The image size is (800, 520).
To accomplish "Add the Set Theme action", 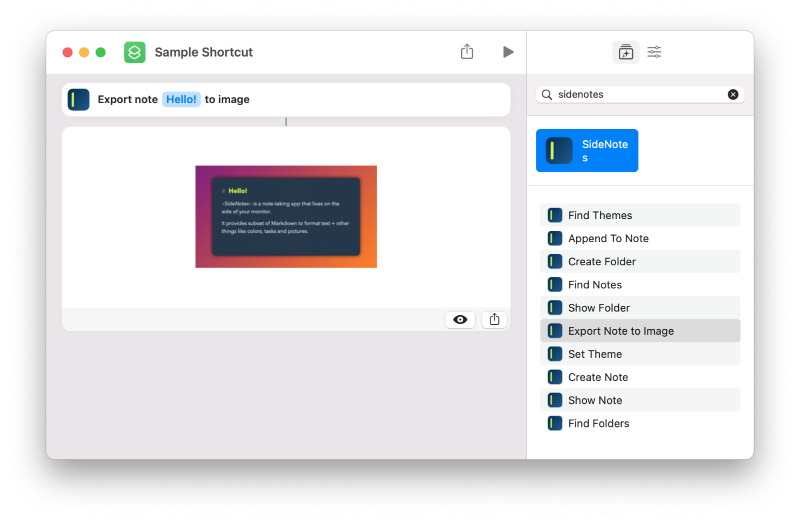I will (x=640, y=354).
